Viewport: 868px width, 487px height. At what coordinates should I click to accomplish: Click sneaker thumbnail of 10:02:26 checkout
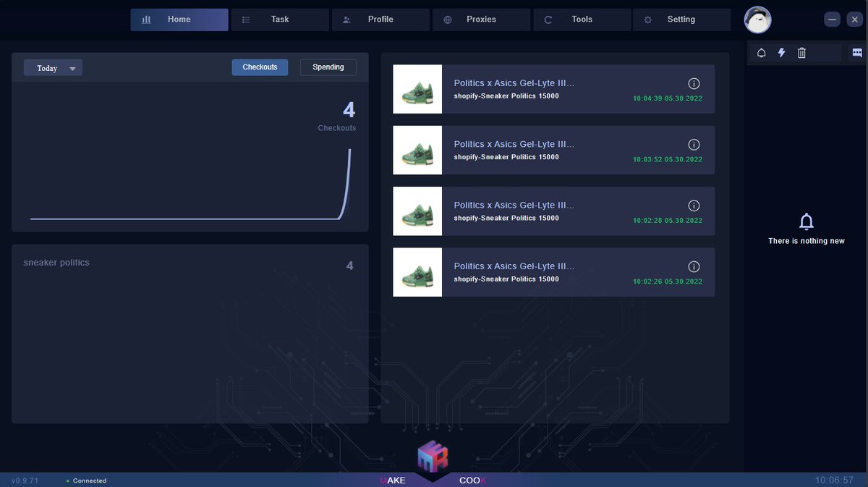point(417,272)
